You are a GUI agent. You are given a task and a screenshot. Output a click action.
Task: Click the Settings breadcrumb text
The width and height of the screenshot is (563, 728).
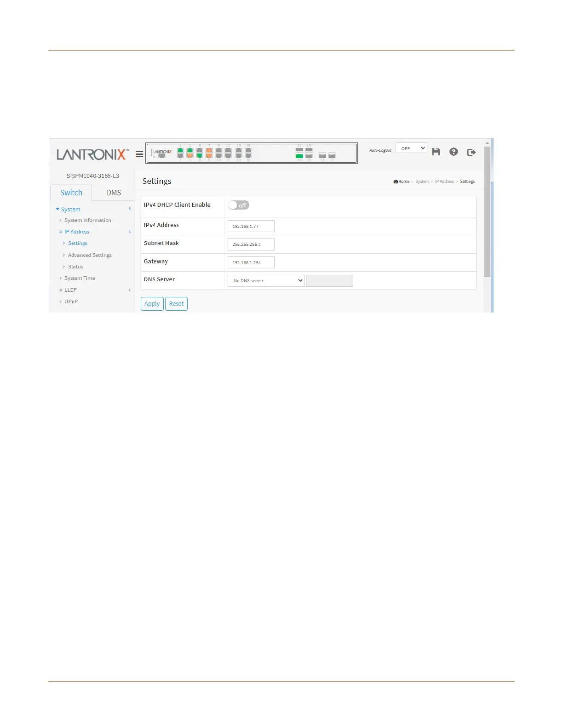coord(467,182)
